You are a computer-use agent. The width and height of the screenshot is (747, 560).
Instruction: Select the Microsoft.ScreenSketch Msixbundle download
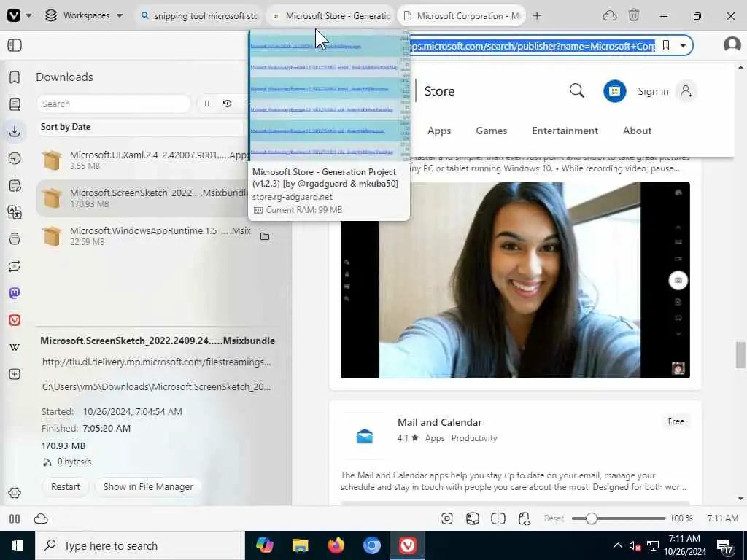(143, 198)
